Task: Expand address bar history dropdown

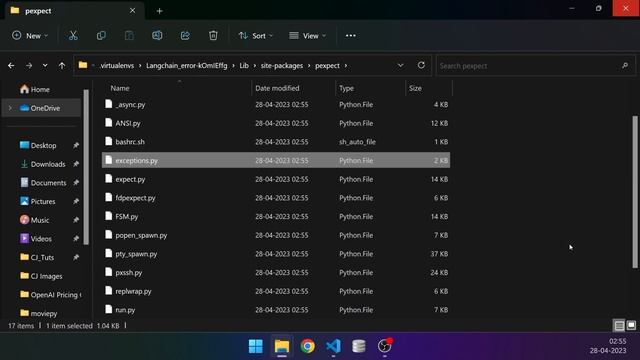Action: [400, 65]
